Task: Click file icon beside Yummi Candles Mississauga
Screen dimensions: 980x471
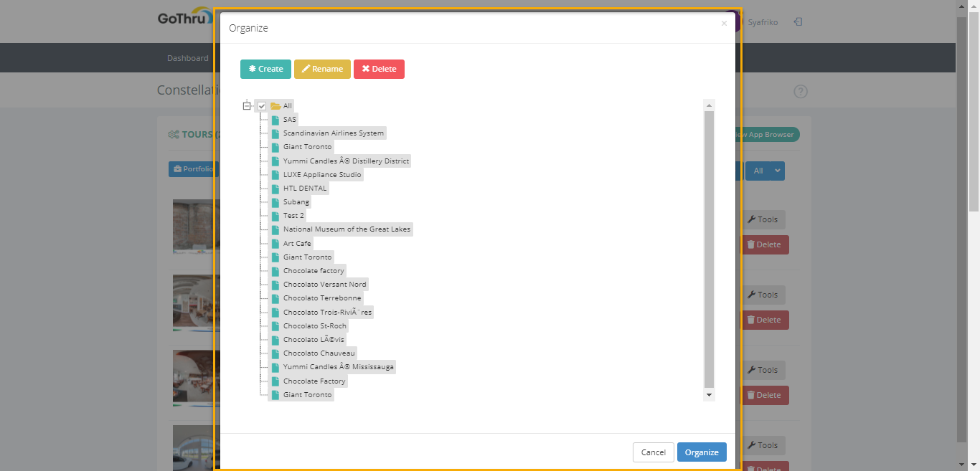Action: click(275, 367)
